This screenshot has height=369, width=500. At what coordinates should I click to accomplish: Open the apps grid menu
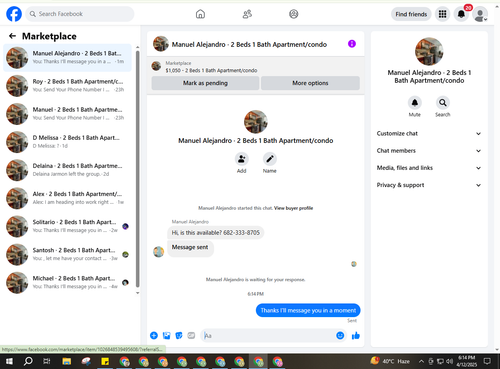click(442, 14)
